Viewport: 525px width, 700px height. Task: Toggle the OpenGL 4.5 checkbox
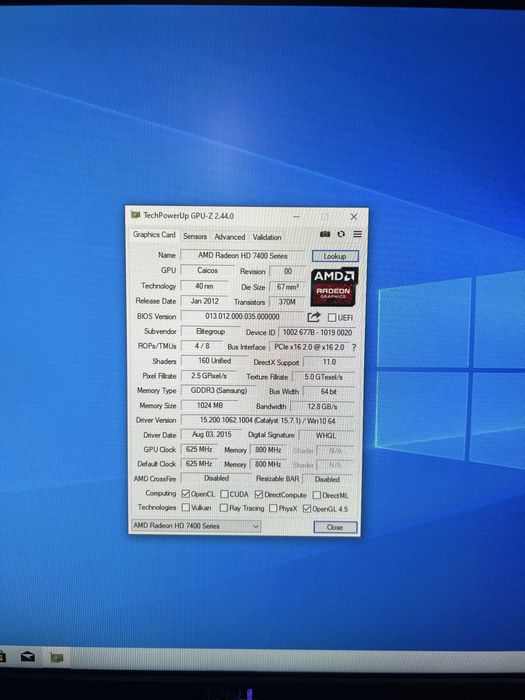(x=307, y=509)
